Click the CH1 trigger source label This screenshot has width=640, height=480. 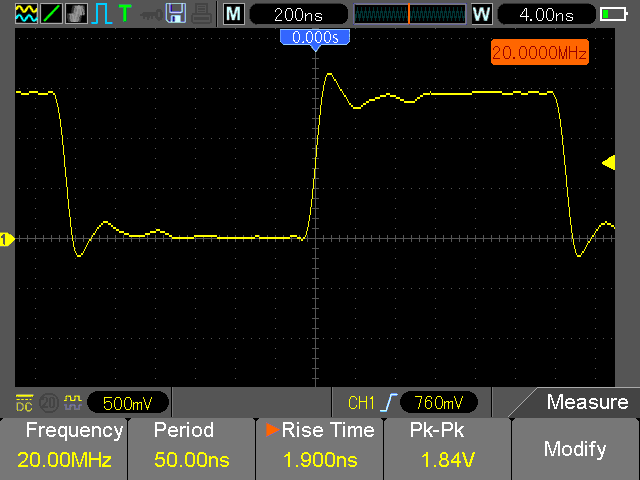click(x=361, y=403)
